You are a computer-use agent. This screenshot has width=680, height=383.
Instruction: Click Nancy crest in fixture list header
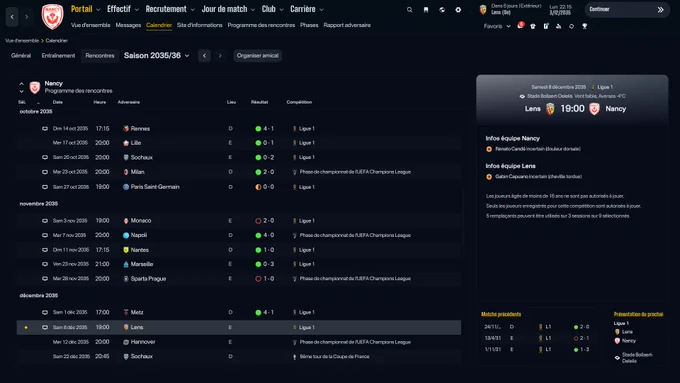(x=35, y=87)
